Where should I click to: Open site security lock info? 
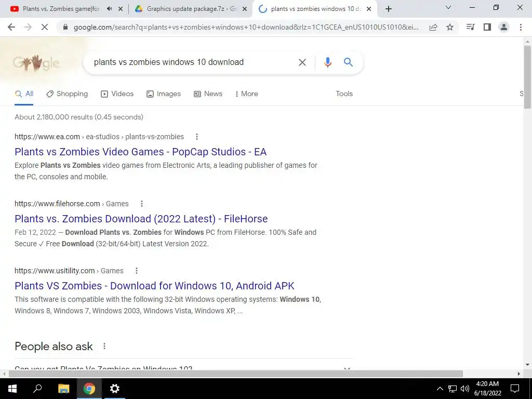coord(65,28)
